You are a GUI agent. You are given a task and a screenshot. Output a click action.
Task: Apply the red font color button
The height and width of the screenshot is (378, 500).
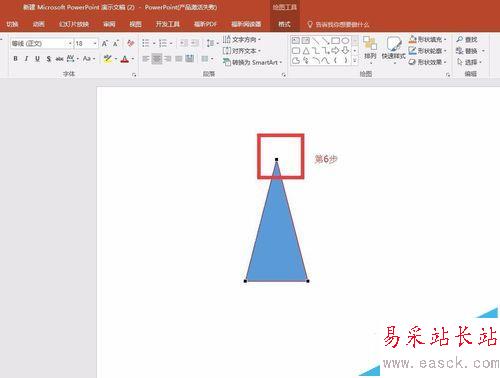125,59
